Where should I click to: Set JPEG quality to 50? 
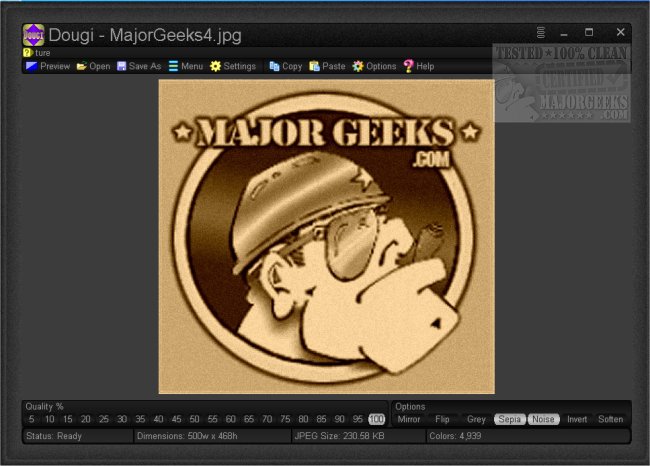point(194,419)
